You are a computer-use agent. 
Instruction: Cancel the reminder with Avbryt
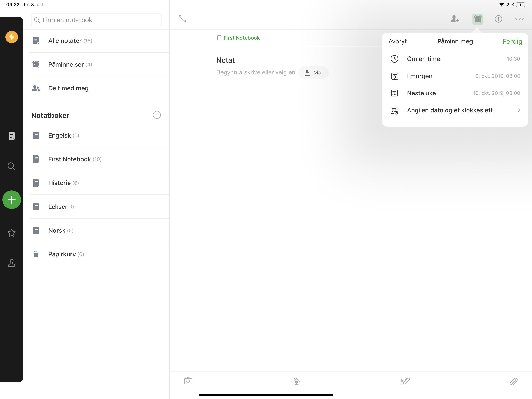[398, 41]
